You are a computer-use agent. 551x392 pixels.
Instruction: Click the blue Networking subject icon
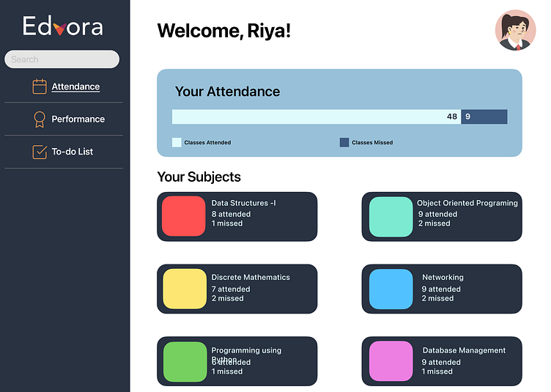coord(391,289)
